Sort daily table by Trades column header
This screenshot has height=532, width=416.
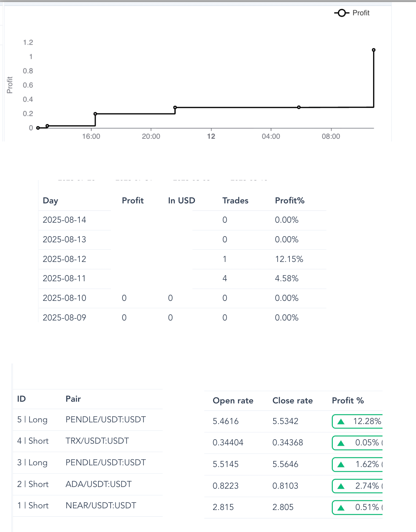click(x=235, y=201)
